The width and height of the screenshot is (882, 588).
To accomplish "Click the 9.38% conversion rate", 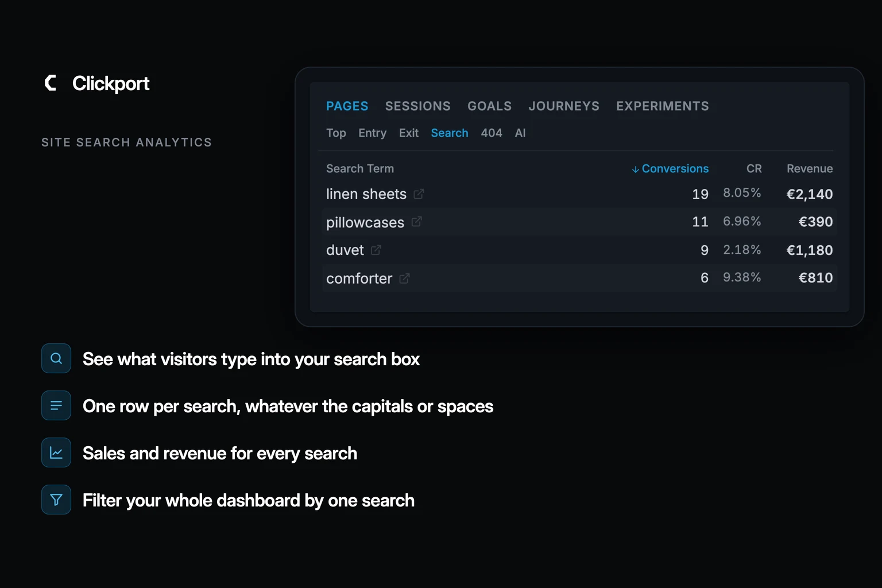I will coord(742,277).
